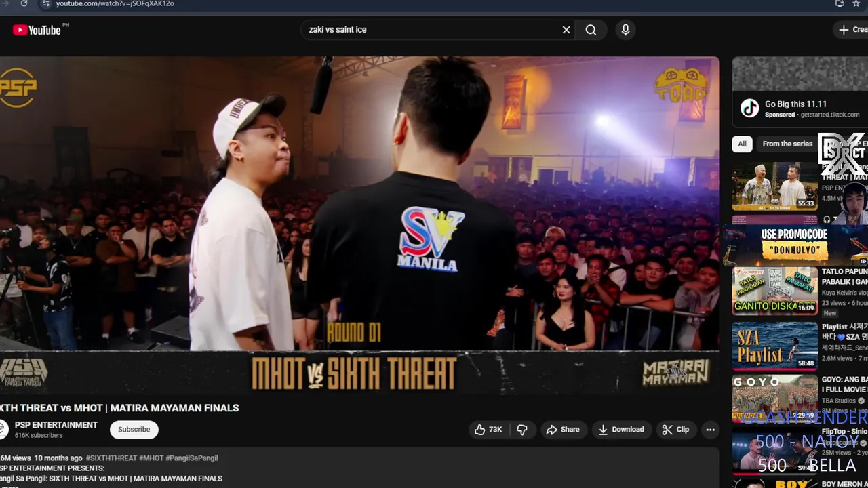868x488 pixels.
Task: Click 'PSP ENTERTAINMENT PRESENTS:' description line
Action: [x=53, y=468]
